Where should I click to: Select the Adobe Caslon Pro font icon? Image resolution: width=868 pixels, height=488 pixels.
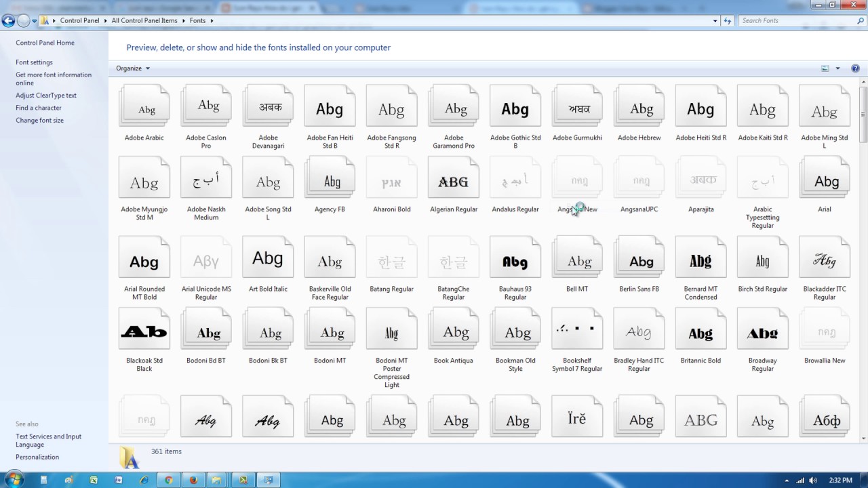pyautogui.click(x=206, y=106)
